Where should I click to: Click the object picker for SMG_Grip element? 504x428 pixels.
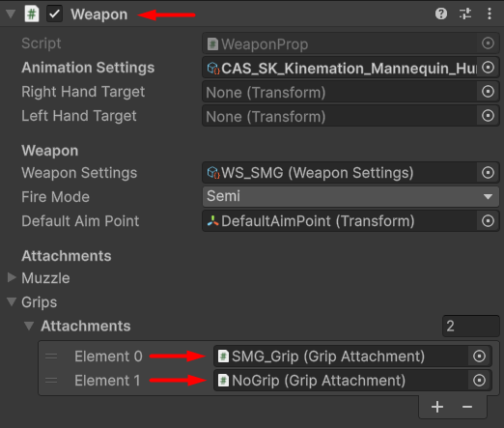pyautogui.click(x=479, y=357)
